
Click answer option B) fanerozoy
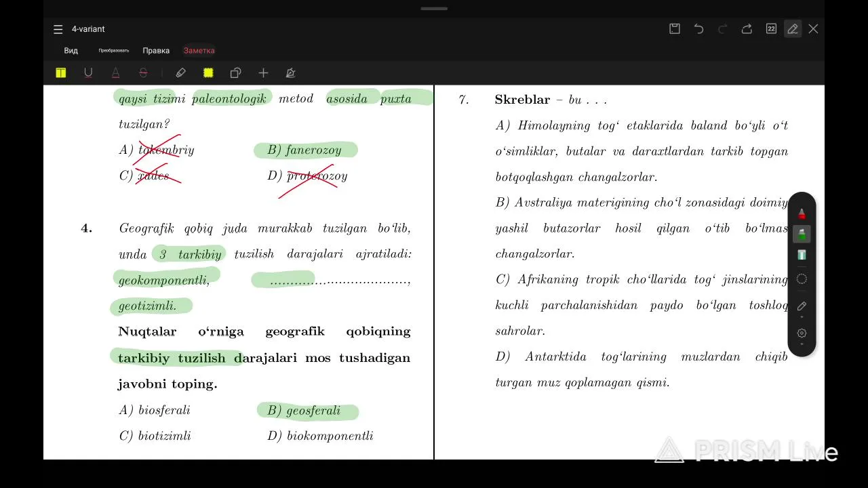(x=304, y=150)
